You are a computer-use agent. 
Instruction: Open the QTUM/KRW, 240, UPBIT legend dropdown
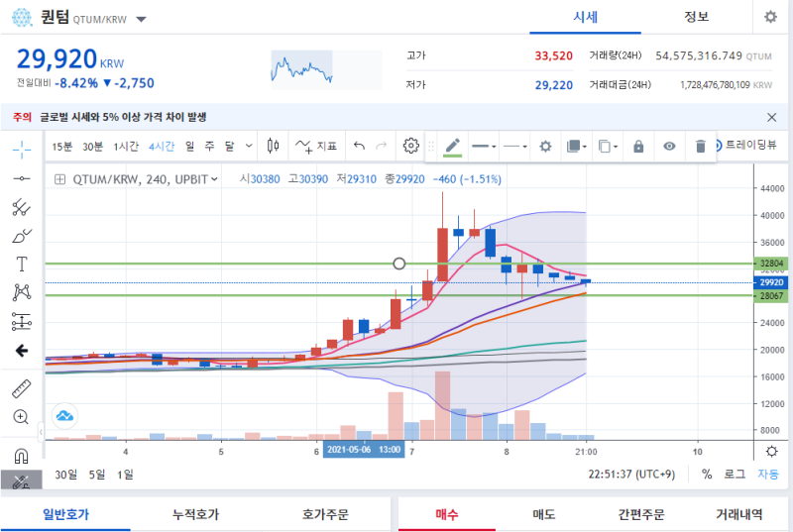click(x=145, y=179)
